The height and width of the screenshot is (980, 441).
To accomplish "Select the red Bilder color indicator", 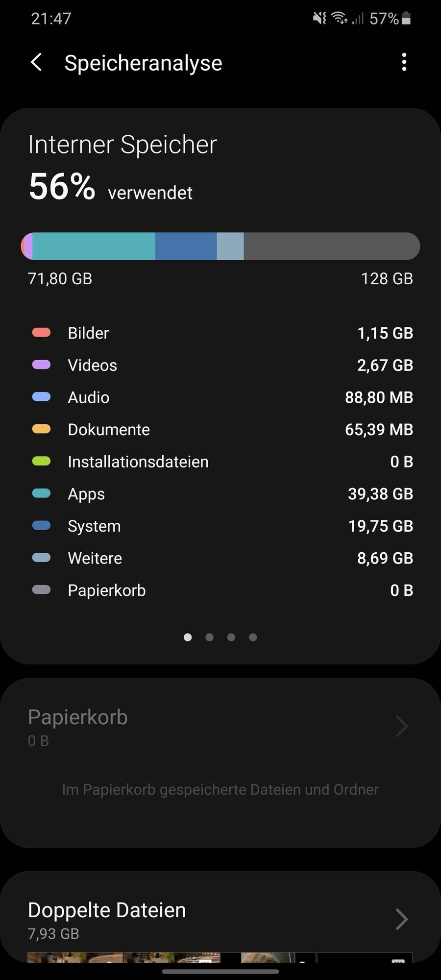I will (x=41, y=333).
